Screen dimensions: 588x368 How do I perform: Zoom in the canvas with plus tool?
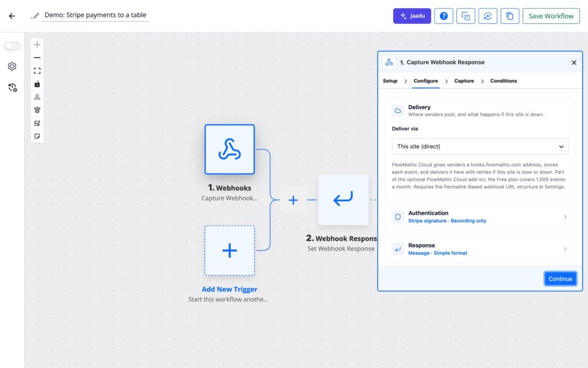(x=37, y=45)
